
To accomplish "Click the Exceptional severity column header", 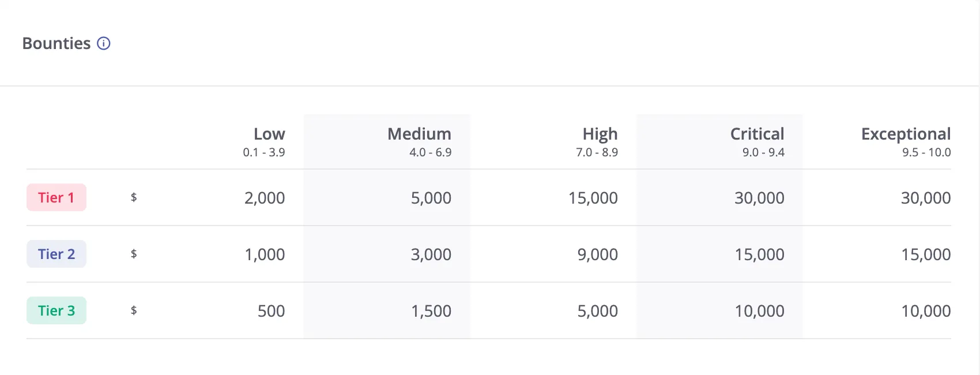I will coord(905,134).
